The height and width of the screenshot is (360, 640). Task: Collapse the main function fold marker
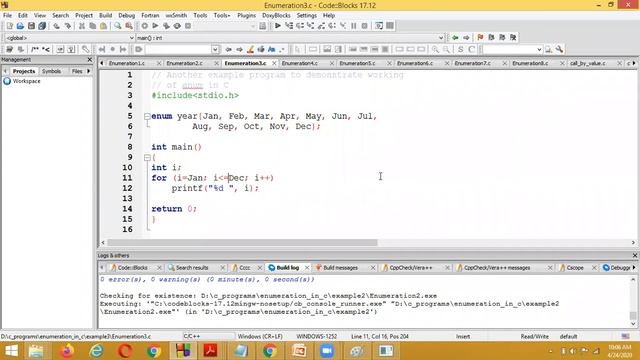click(x=147, y=158)
